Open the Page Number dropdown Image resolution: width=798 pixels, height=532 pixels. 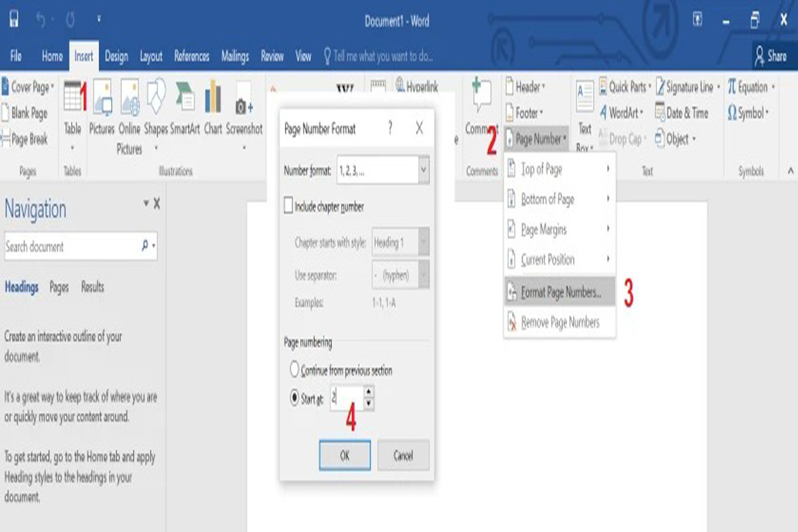click(x=537, y=139)
